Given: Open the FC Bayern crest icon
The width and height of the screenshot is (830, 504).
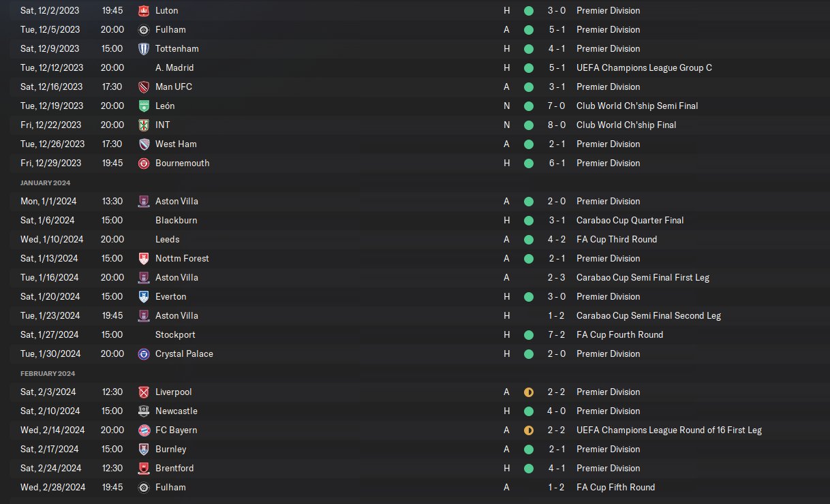Looking at the screenshot, I should click(143, 430).
